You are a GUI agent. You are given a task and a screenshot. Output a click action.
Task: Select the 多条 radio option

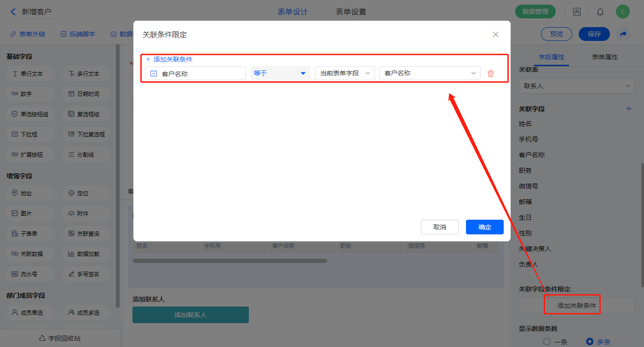click(x=590, y=341)
